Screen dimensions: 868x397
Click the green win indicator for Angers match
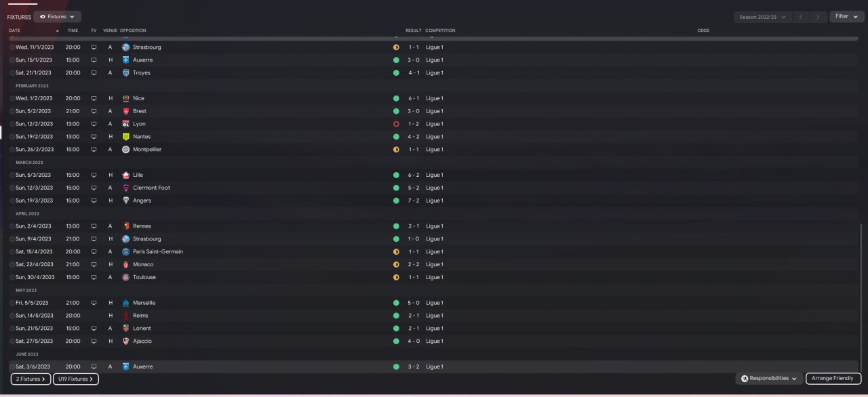(396, 201)
